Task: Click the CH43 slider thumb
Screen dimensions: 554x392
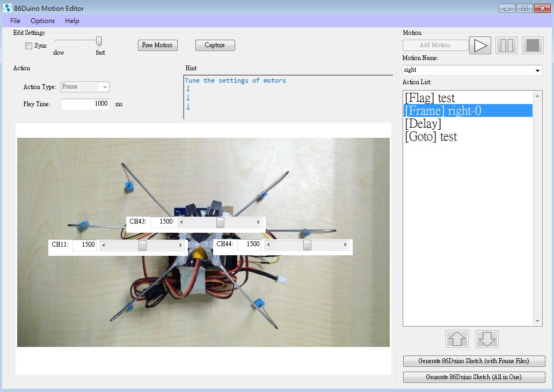Action: (220, 223)
